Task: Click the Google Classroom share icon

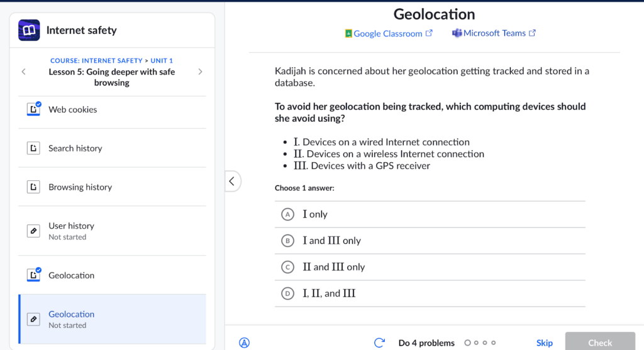Action: [x=348, y=33]
